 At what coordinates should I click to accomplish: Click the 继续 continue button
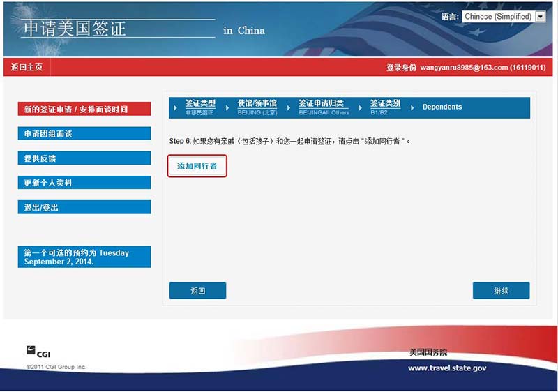(501, 291)
